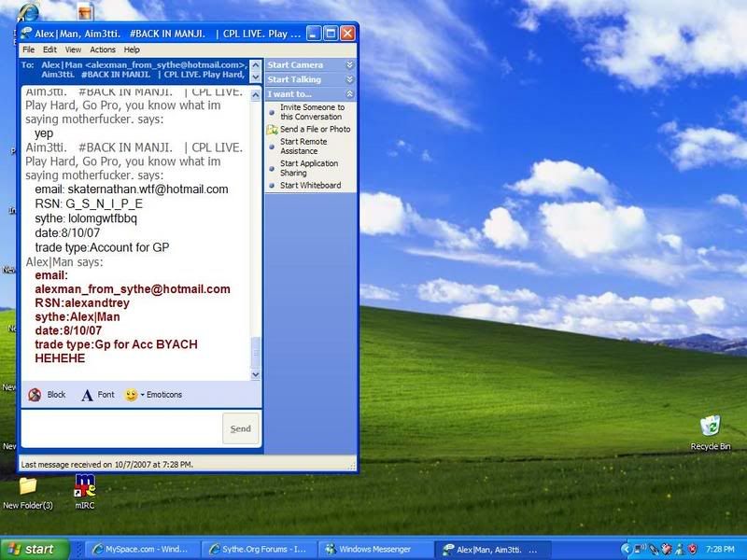The width and height of the screenshot is (747, 560).
Task: Expand the Start Talking panel chevron
Action: pos(349,79)
